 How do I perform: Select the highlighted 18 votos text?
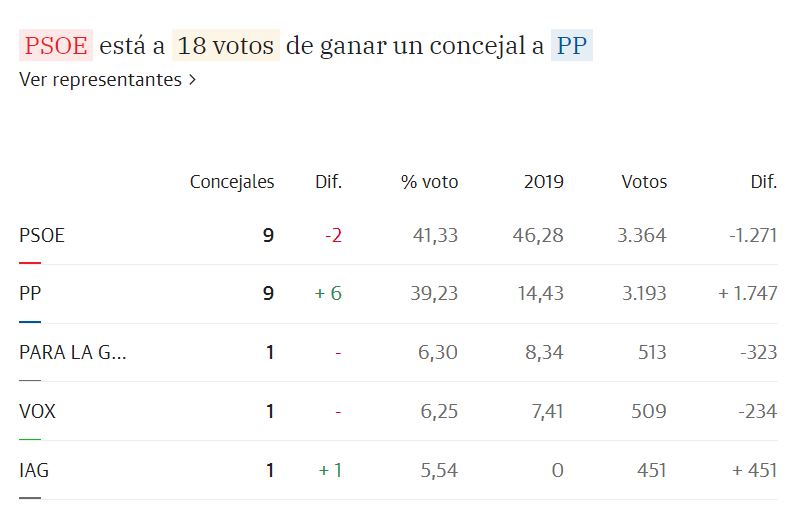pyautogui.click(x=226, y=46)
